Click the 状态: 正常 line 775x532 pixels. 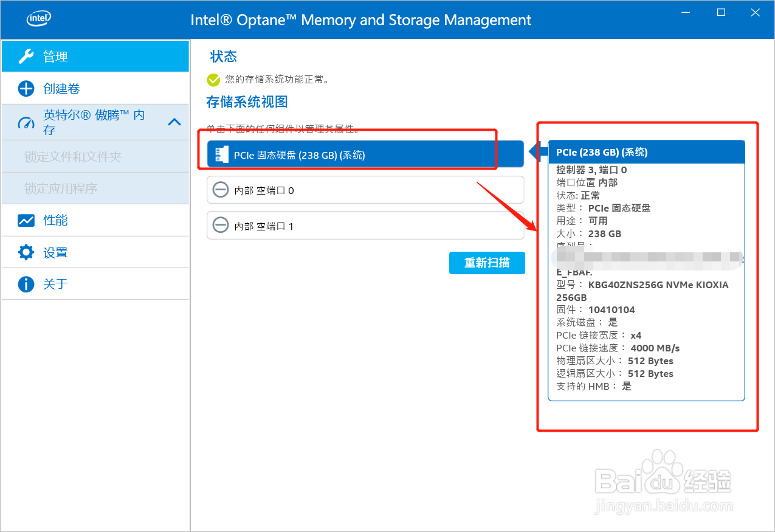pyautogui.click(x=578, y=195)
